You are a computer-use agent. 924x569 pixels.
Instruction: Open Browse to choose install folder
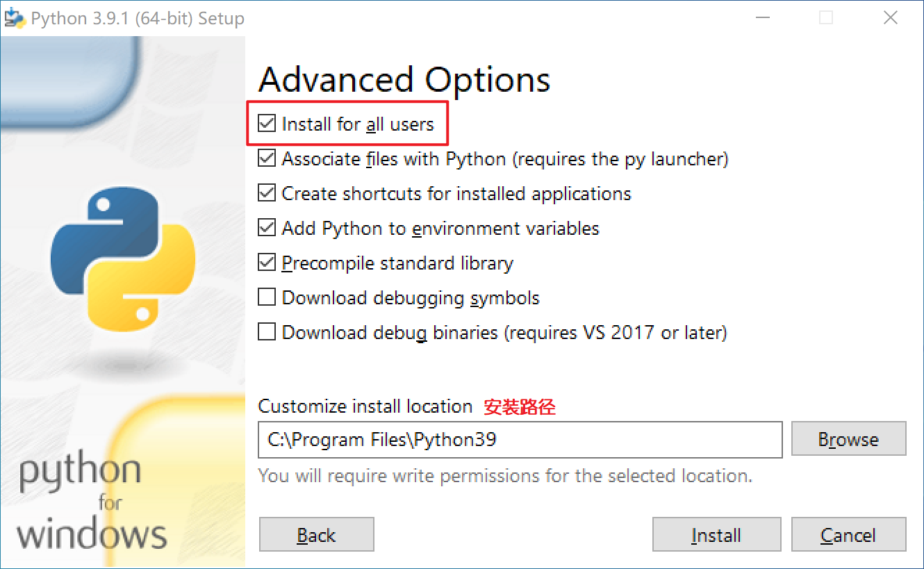[849, 439]
